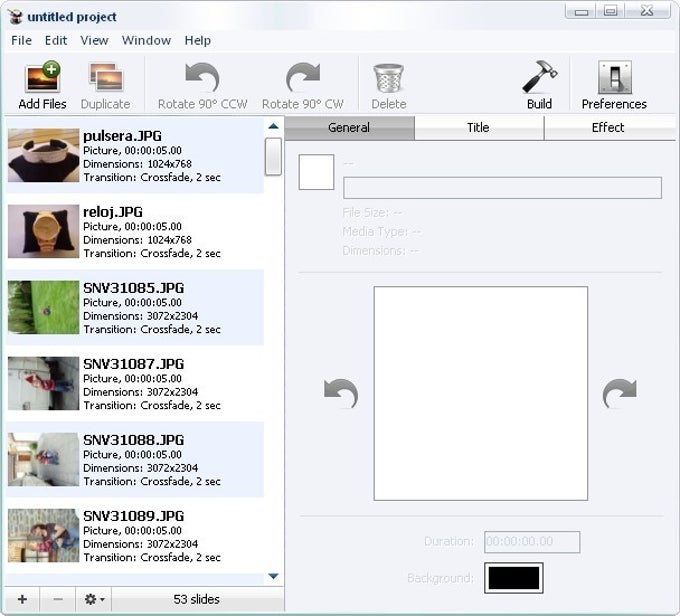This screenshot has height=616, width=680.
Task: Click 'Transition: Crossfade, 2 sec' under SNV31089.JPG
Action: tap(152, 557)
